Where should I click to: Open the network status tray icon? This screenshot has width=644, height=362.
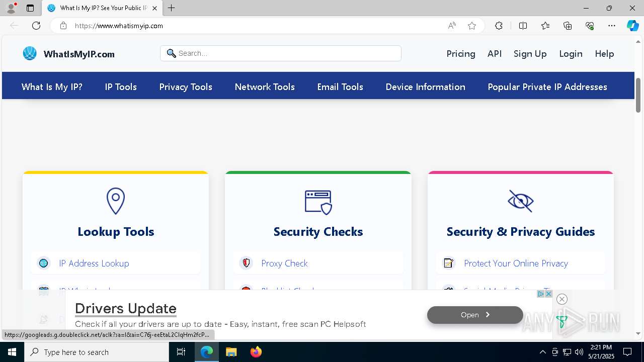point(567,352)
